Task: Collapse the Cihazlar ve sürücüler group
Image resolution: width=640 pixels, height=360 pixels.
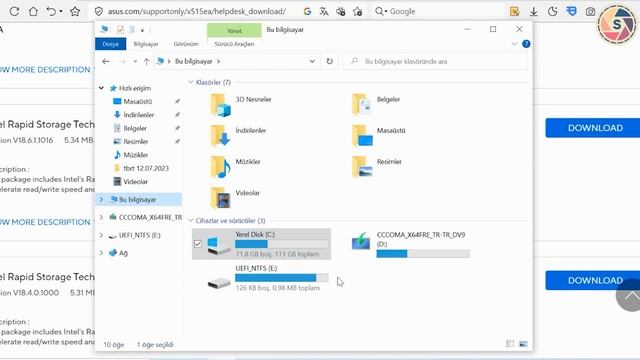Action: (x=190, y=220)
